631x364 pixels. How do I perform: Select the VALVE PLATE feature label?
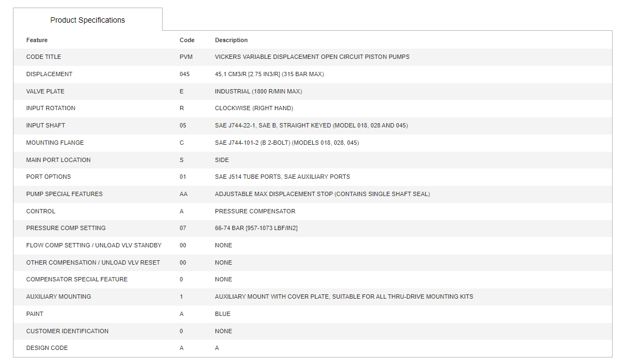45,91
